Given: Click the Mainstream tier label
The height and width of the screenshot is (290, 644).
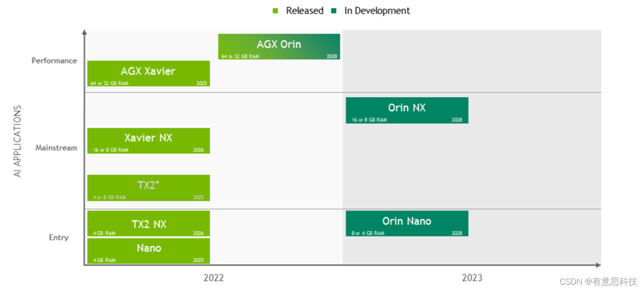Looking at the screenshot, I should pos(56,148).
